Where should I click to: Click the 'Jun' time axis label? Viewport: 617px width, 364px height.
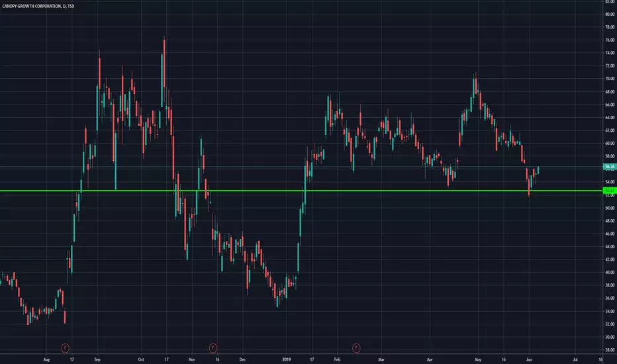pyautogui.click(x=529, y=359)
